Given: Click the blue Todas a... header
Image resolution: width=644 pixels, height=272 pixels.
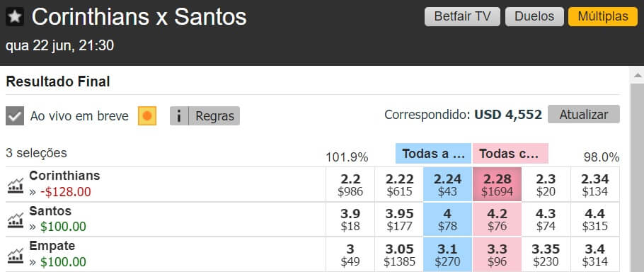Looking at the screenshot, I should 433,154.
